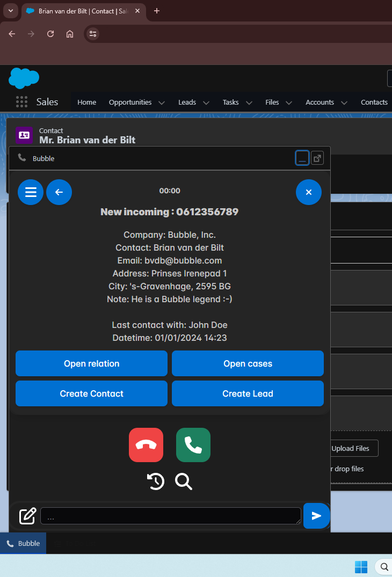Click the message text input field
Viewport: 392px width, 577px height.
170,516
